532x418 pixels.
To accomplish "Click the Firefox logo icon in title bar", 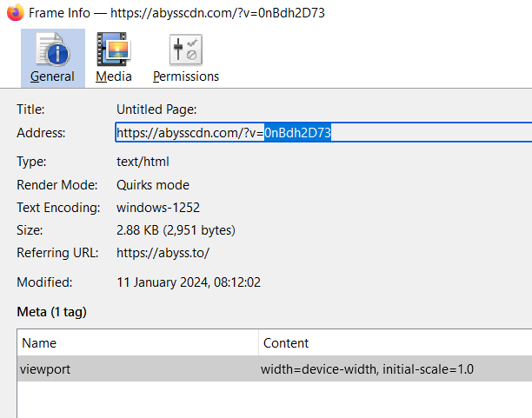I will [x=15, y=13].
